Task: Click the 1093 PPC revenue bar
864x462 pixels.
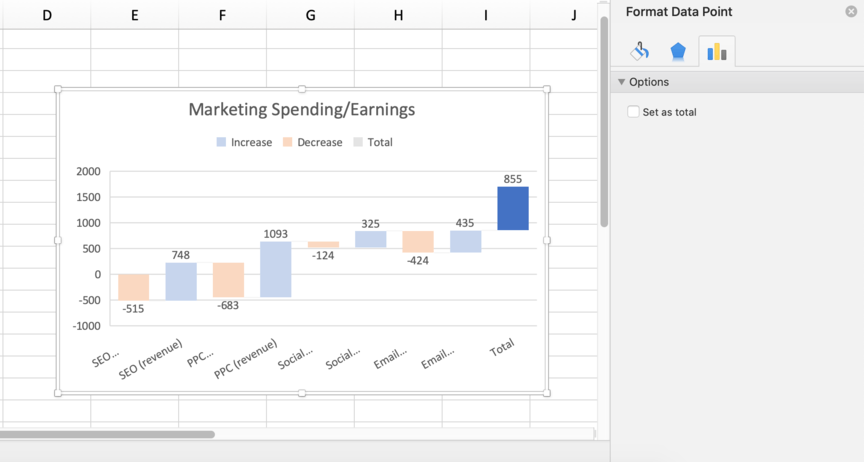Action: pos(275,269)
